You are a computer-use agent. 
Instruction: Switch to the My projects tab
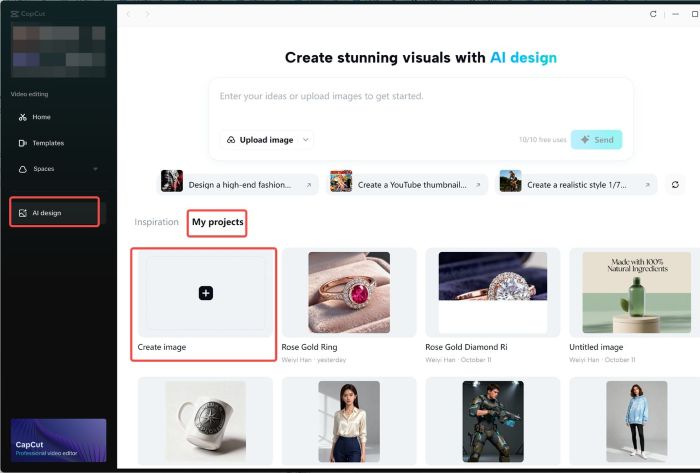coord(217,222)
